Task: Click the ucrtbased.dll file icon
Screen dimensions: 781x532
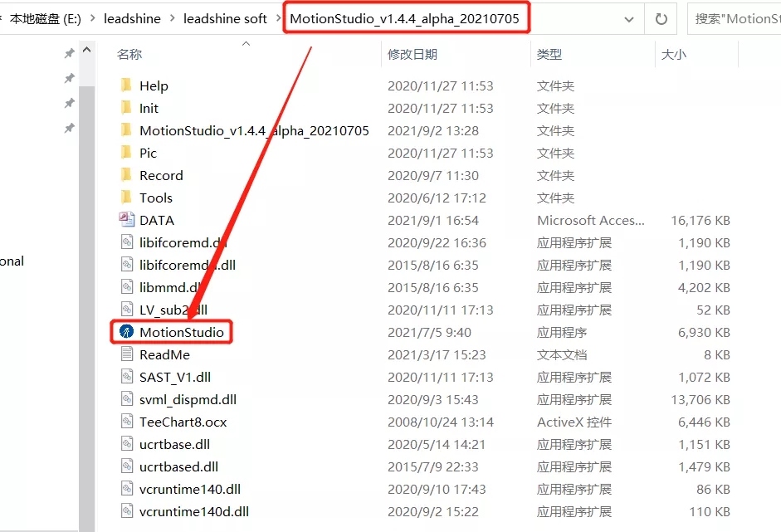Action: [127, 466]
